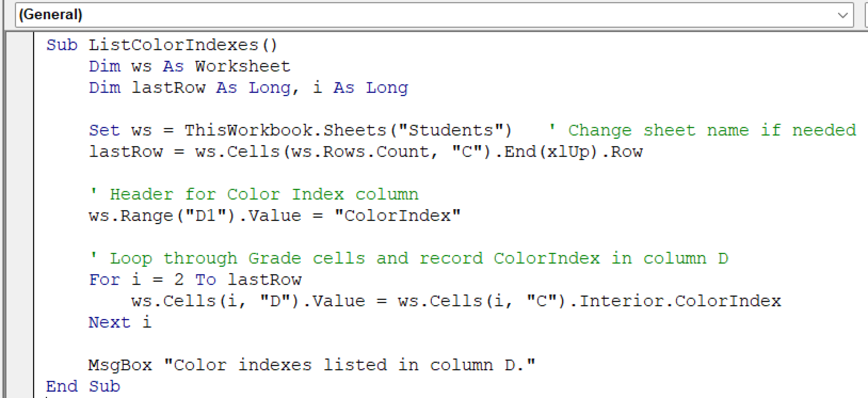Click the Dim ws As Worksheet declaration
The height and width of the screenshot is (398, 868).
[x=189, y=66]
